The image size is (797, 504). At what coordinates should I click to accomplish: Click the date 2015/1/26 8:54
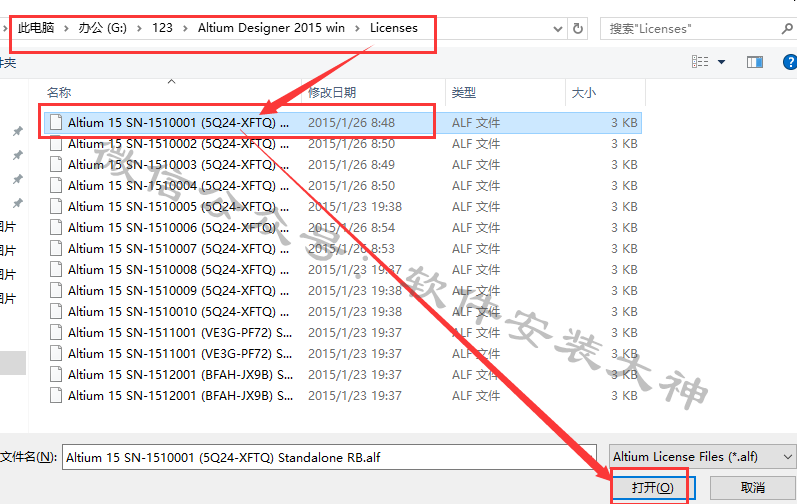[x=351, y=228]
